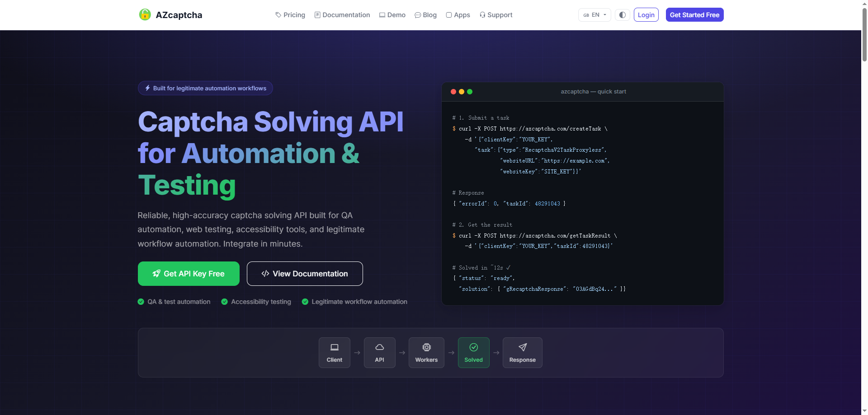Screen dimensions: 868x415
Task: Click the Workers chip step icon
Action: (427, 347)
